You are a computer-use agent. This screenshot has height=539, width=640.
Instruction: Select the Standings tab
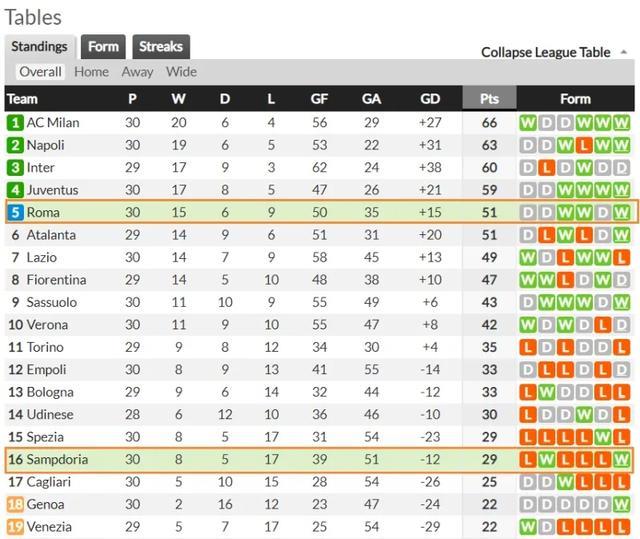(x=40, y=47)
